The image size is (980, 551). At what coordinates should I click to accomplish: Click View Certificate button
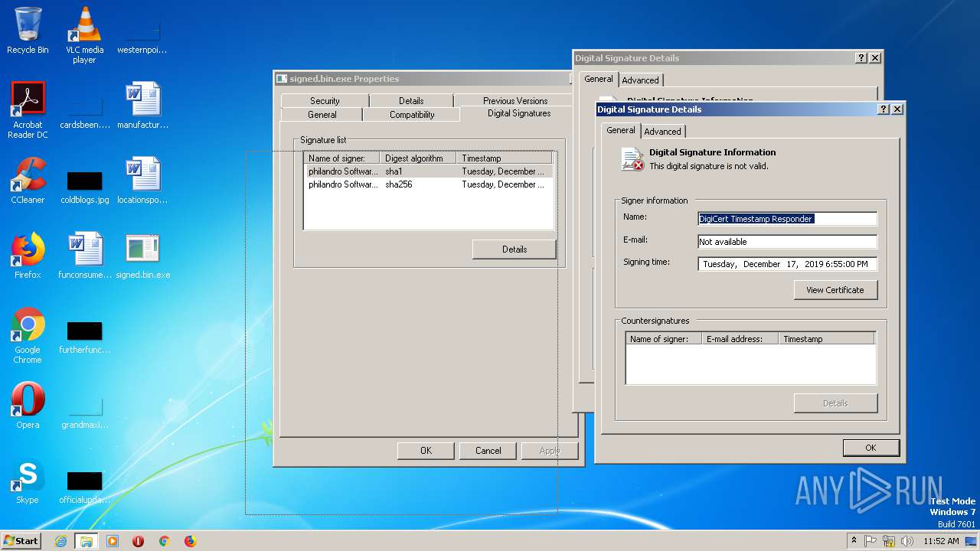tap(835, 290)
